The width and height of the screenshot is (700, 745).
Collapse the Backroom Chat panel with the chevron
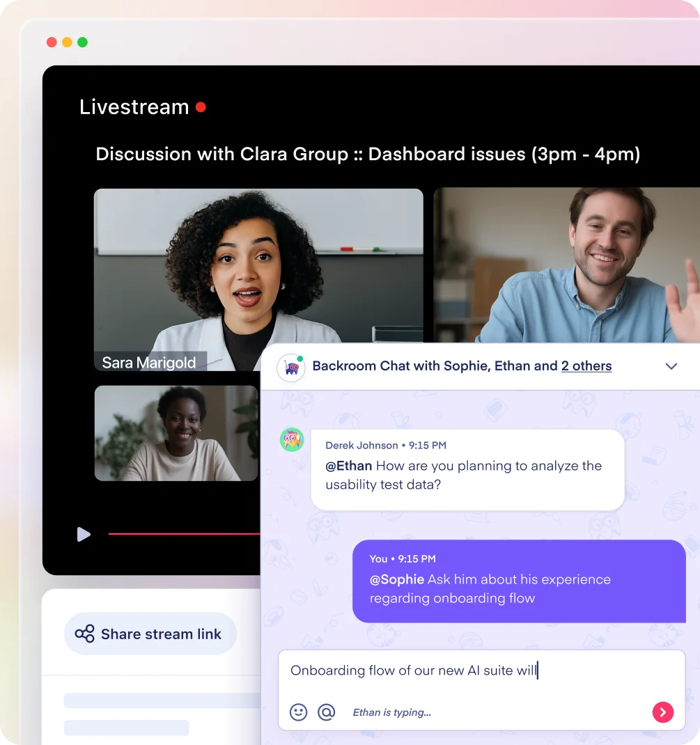pyautogui.click(x=671, y=366)
